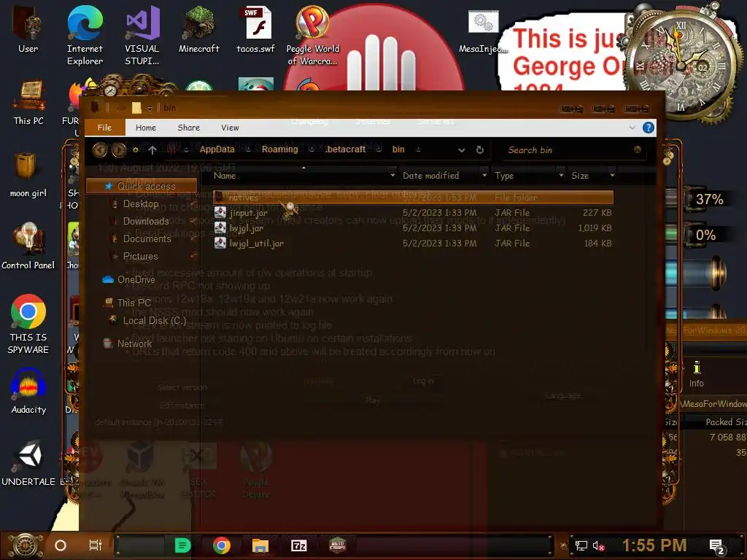The image size is (747, 560).
Task: Select the lwjgl_util.jar file
Action: tap(413, 244)
